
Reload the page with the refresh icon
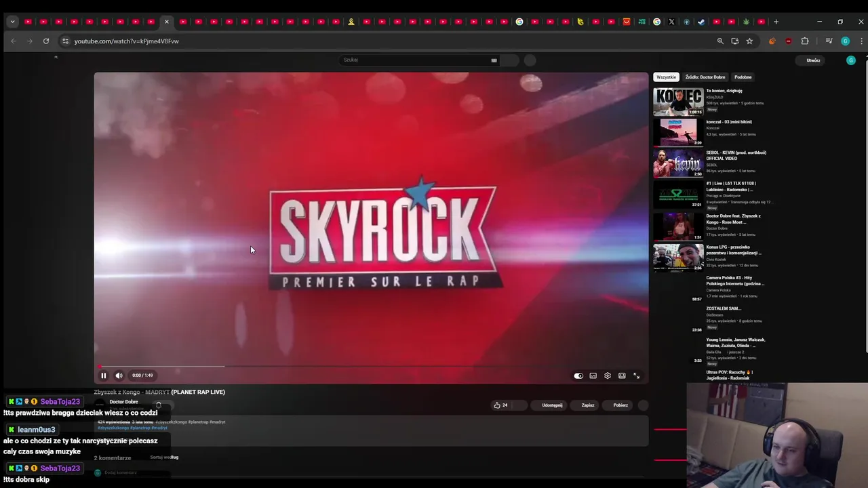[46, 41]
